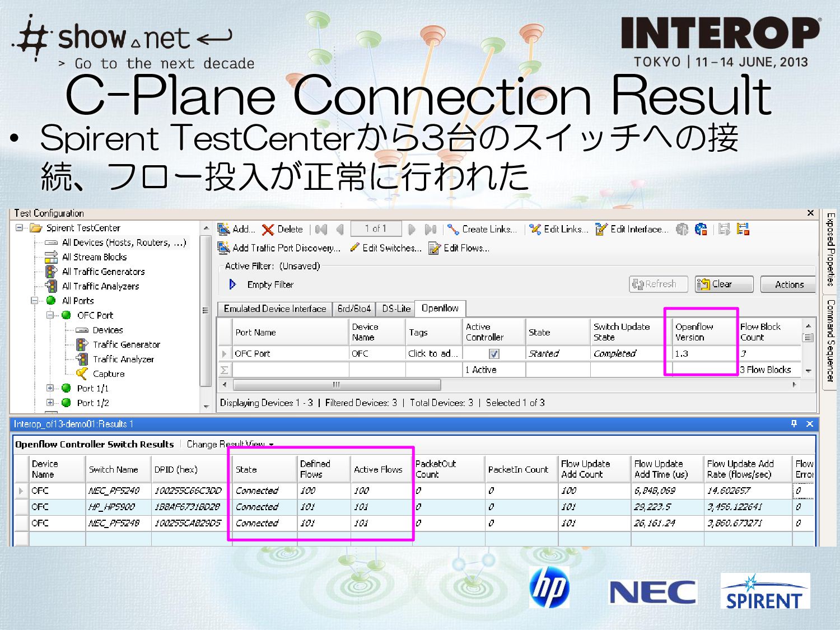
Task: Click green status icon beside All Ports
Action: tap(51, 301)
